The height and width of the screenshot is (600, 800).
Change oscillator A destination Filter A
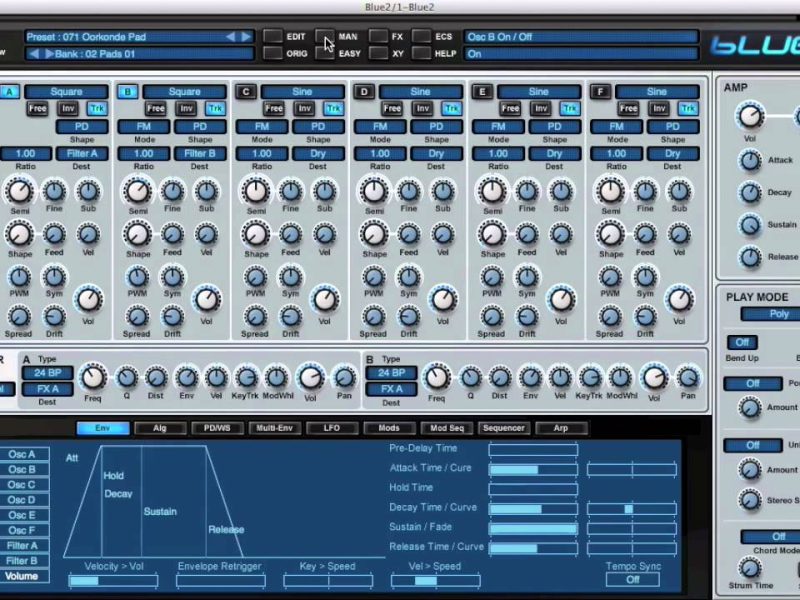pyautogui.click(x=82, y=154)
